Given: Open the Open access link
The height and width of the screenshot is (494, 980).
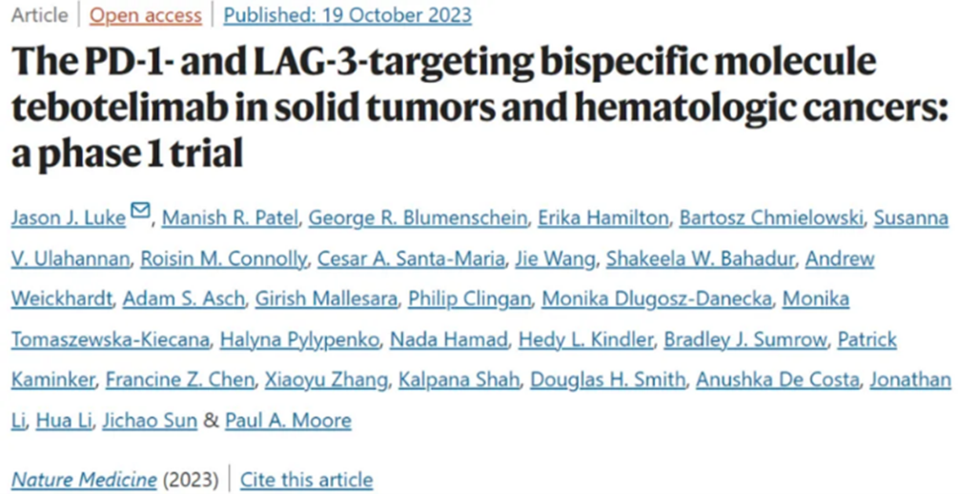Looking at the screenshot, I should click(146, 15).
